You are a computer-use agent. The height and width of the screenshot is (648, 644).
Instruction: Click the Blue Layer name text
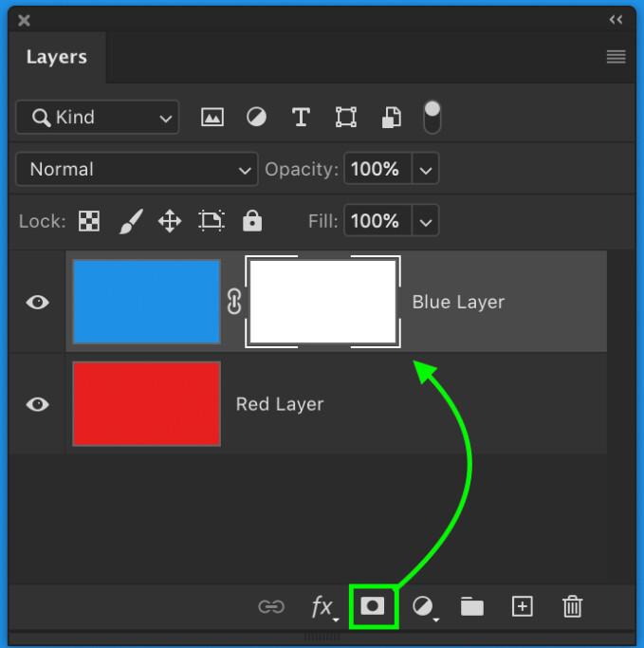(x=458, y=302)
